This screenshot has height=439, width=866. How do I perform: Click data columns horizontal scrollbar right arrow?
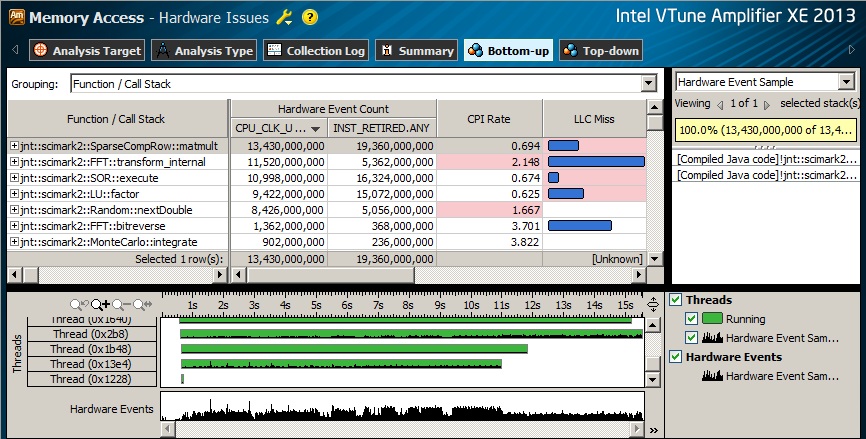pos(639,274)
